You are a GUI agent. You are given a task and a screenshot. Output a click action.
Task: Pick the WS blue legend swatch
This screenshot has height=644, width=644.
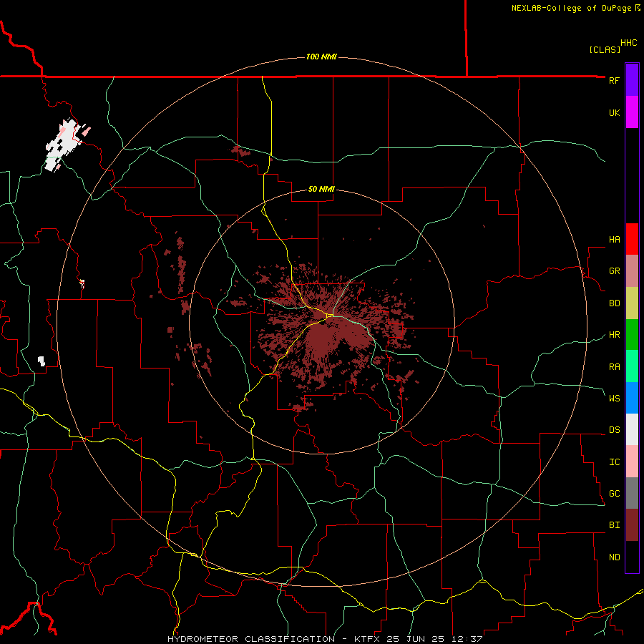coord(632,398)
